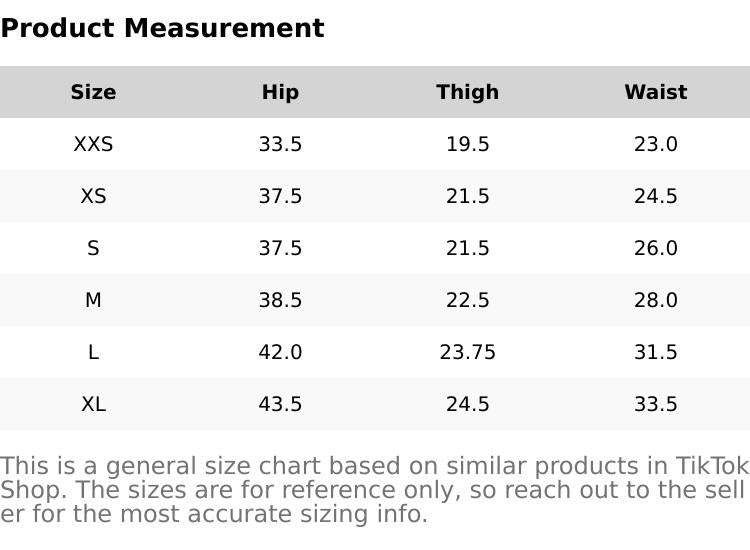
Task: Click the L hip value 42.0
Action: (280, 352)
